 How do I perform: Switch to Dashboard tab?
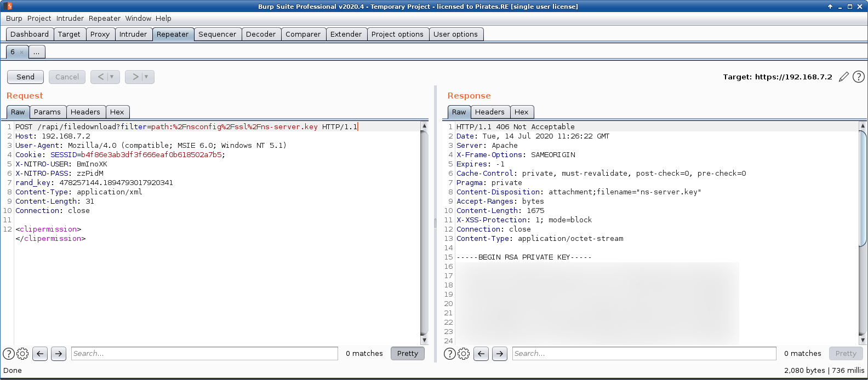tap(30, 34)
